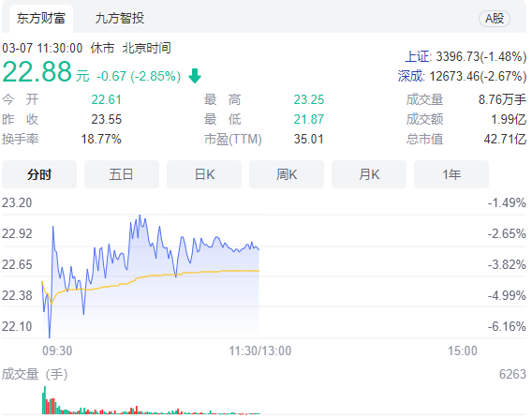Switch to the 九方智投 tab

pyautogui.click(x=120, y=19)
